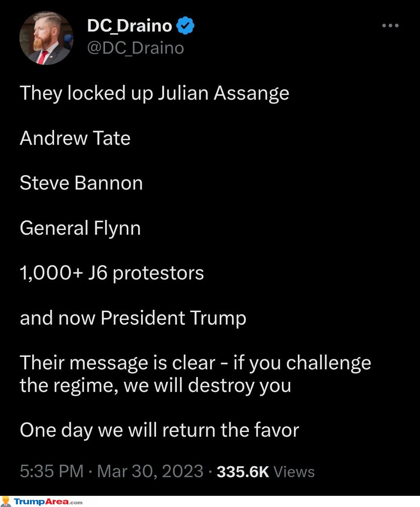The height and width of the screenshot is (507, 420).
Task: Click the "Andrew Tate" text line
Action: point(75,138)
